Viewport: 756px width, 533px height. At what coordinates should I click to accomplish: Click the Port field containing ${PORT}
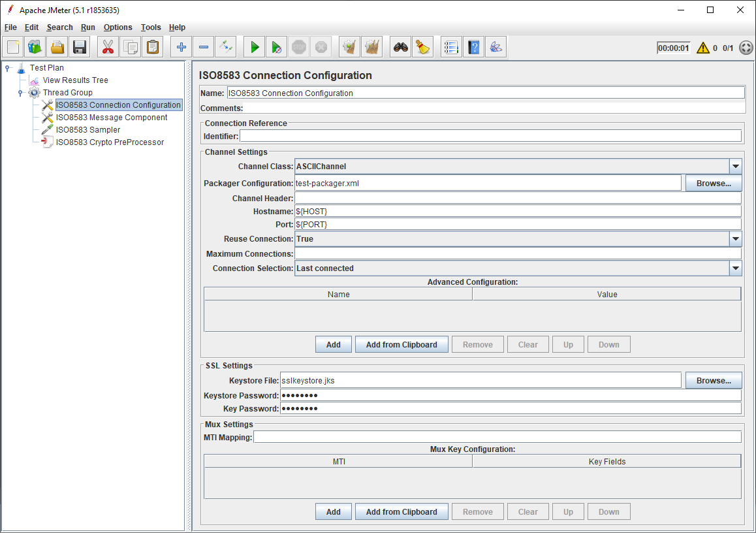coord(518,224)
